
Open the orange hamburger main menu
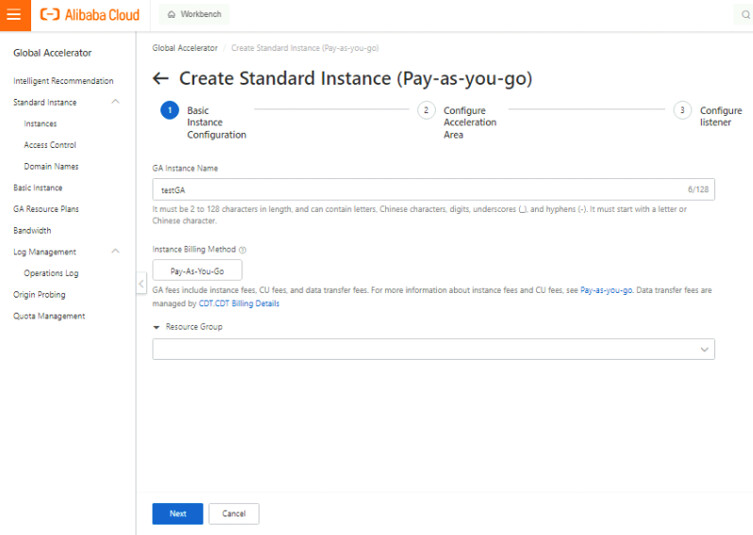14,15
